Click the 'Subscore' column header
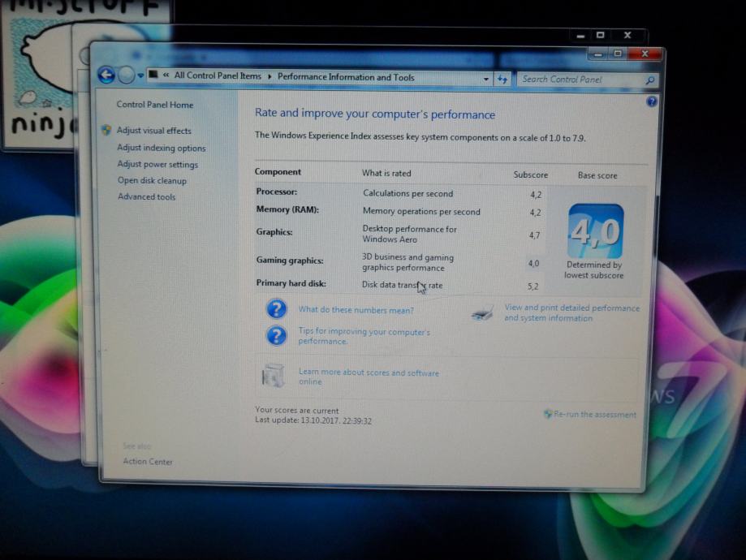This screenshot has width=746, height=560. pyautogui.click(x=530, y=174)
